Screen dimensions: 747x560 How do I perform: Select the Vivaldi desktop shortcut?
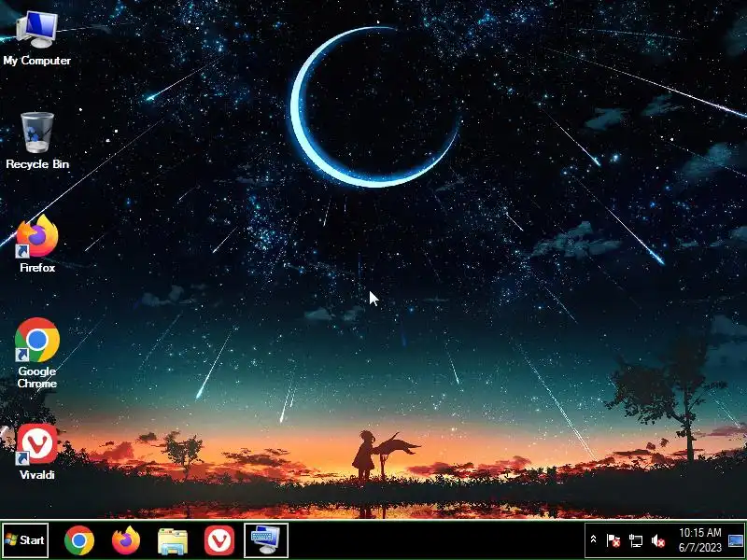[37, 452]
